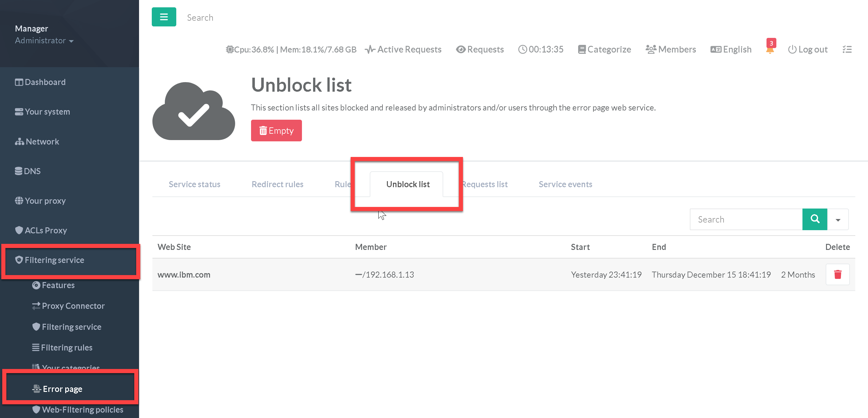Screen dimensions: 868x418
Task: Switch to the Service status tab
Action: point(194,184)
